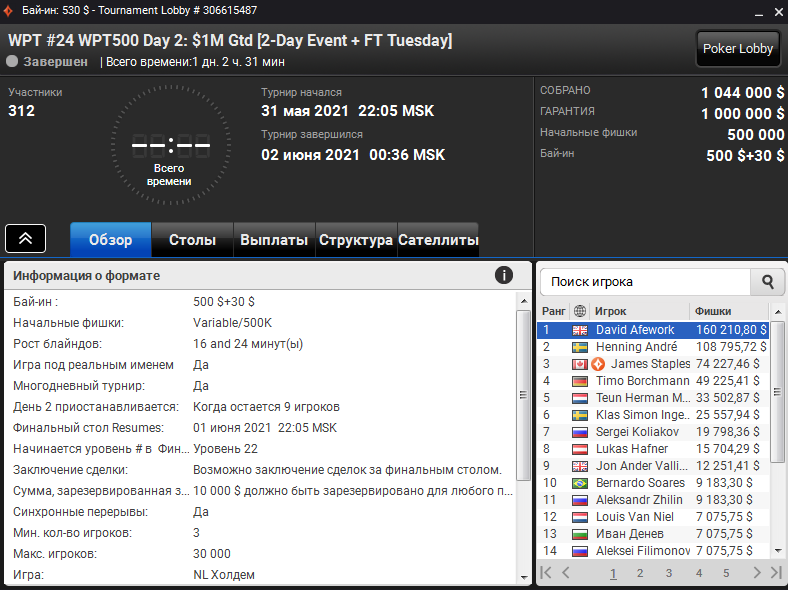788x590 pixels.
Task: Go to first page of player list
Action: click(546, 572)
